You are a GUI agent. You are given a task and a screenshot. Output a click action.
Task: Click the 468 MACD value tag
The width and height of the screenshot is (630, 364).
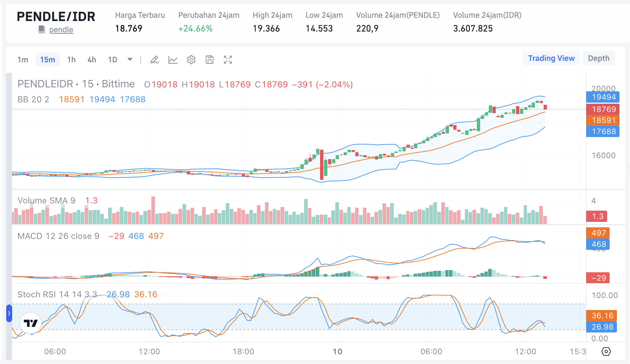pos(598,244)
